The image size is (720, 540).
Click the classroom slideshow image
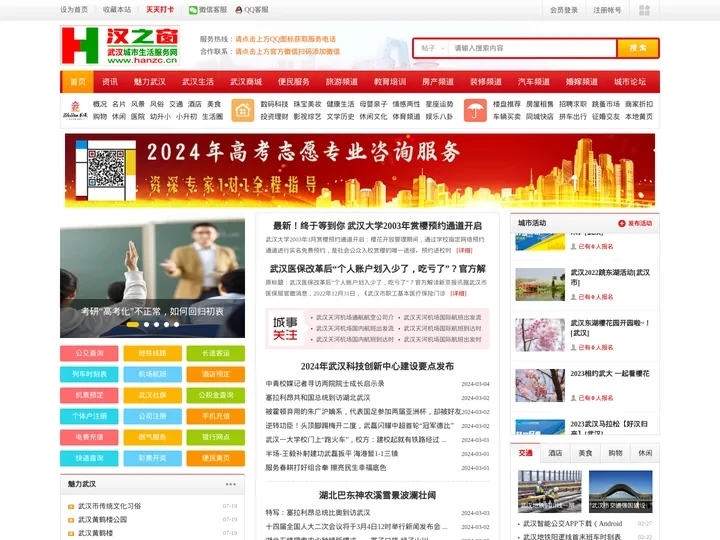point(152,278)
